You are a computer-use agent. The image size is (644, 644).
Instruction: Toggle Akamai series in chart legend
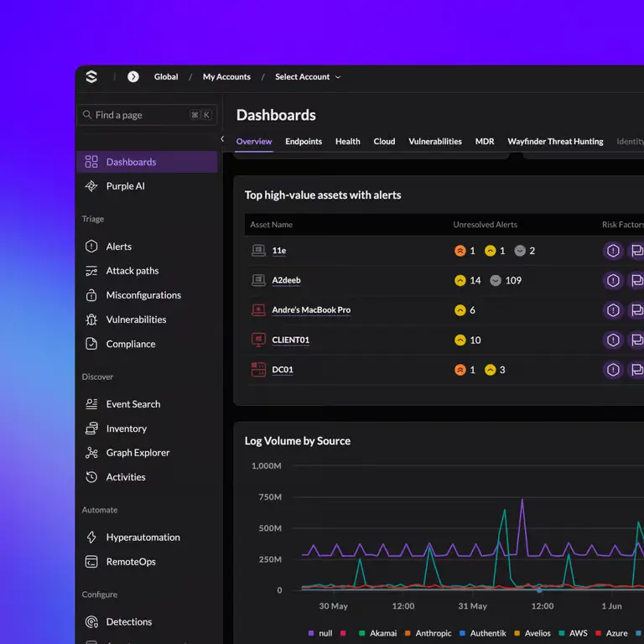[378, 633]
